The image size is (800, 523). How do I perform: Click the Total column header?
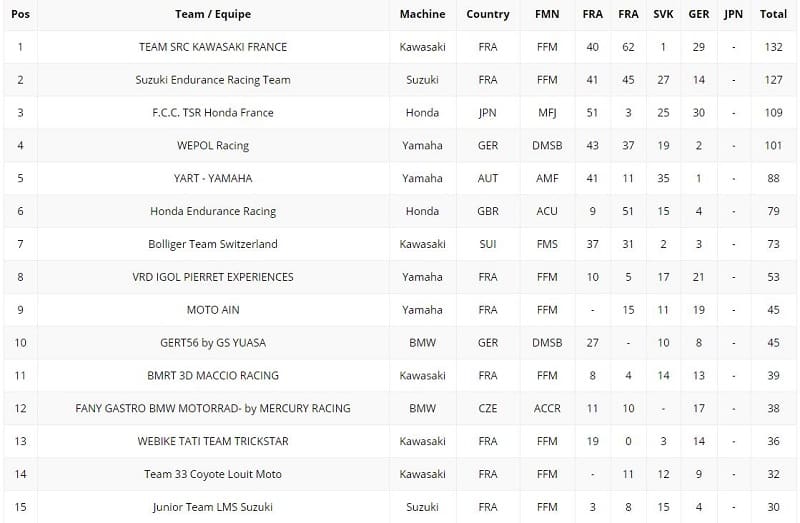click(x=773, y=14)
